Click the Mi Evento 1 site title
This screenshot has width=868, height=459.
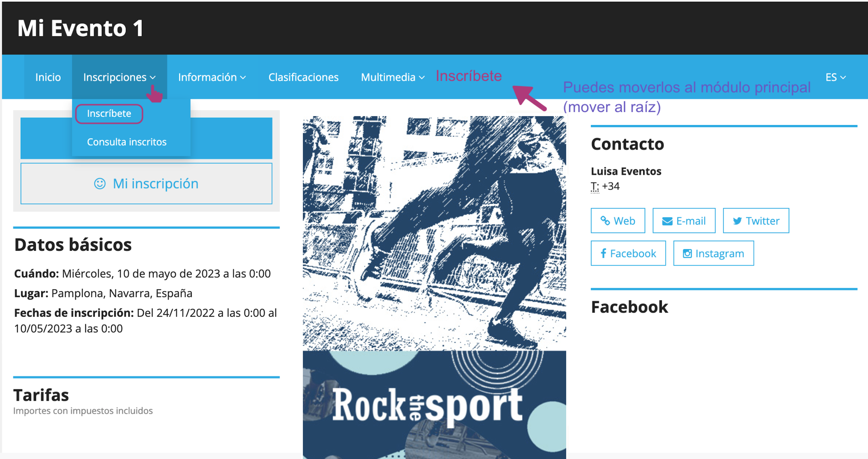pyautogui.click(x=80, y=28)
